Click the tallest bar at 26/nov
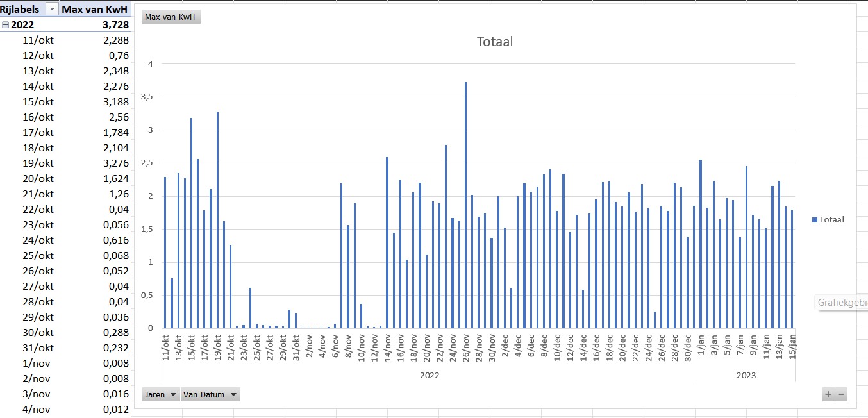868x418 pixels. coord(465,205)
